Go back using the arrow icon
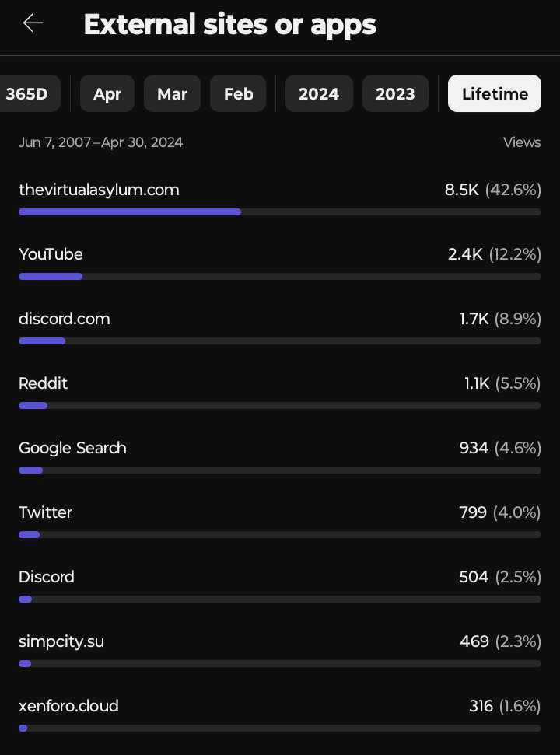This screenshot has height=755, width=560. (33, 23)
